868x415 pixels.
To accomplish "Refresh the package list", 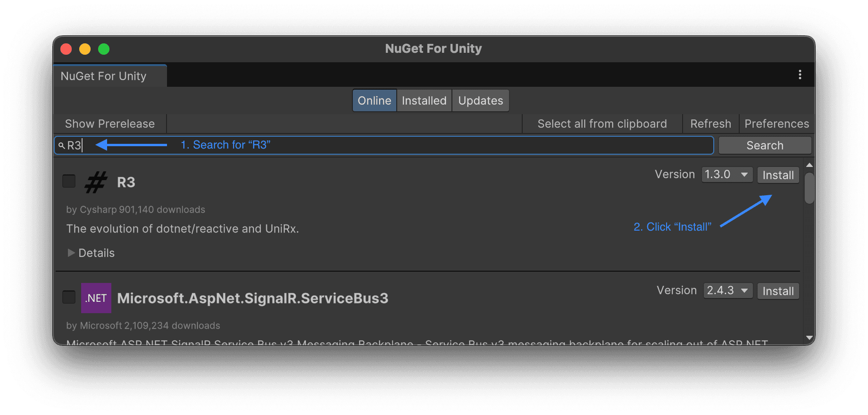I will pos(710,124).
